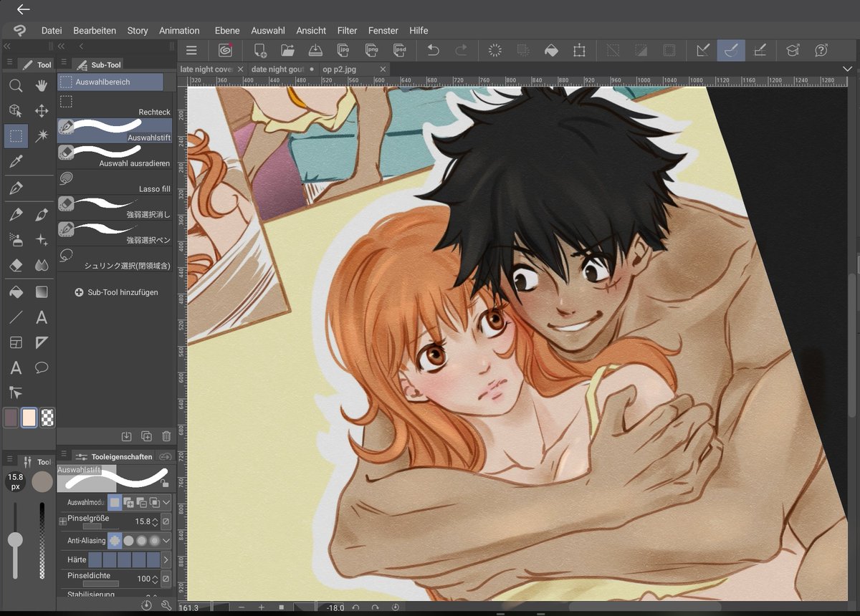The image size is (860, 616).
Task: Open the help question mark icon
Action: [x=822, y=50]
